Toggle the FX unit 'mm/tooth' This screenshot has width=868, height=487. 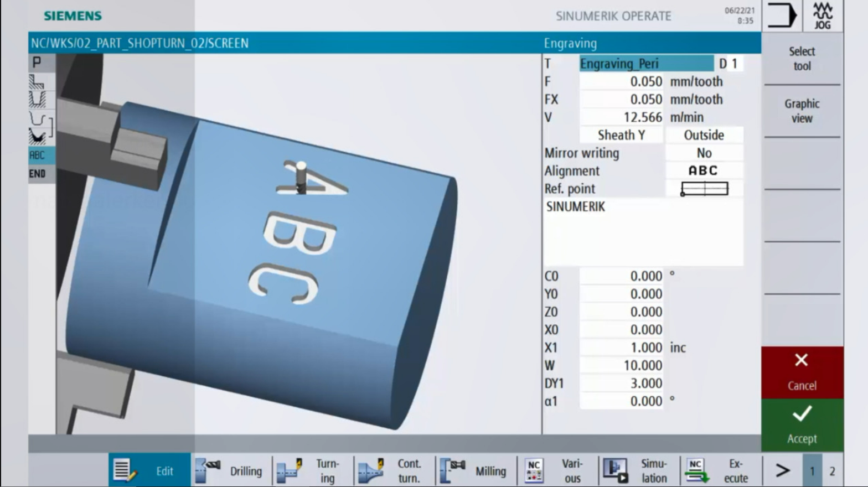tap(696, 100)
